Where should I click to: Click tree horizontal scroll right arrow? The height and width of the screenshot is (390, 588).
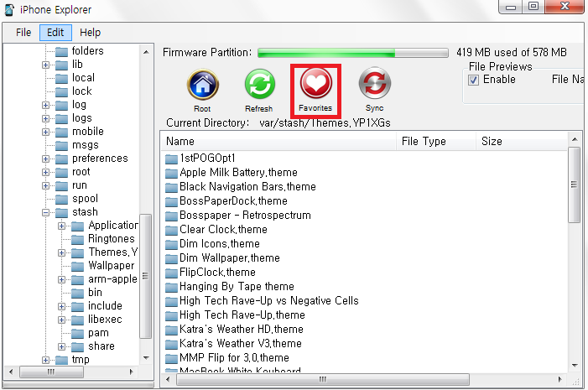click(x=131, y=372)
